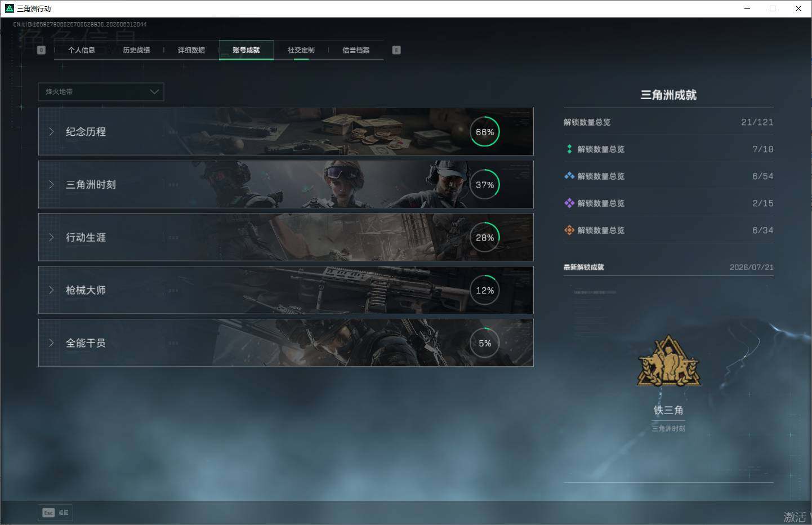The width and height of the screenshot is (812, 525).
Task: Click the orange diamond achievement tier icon
Action: 569,230
